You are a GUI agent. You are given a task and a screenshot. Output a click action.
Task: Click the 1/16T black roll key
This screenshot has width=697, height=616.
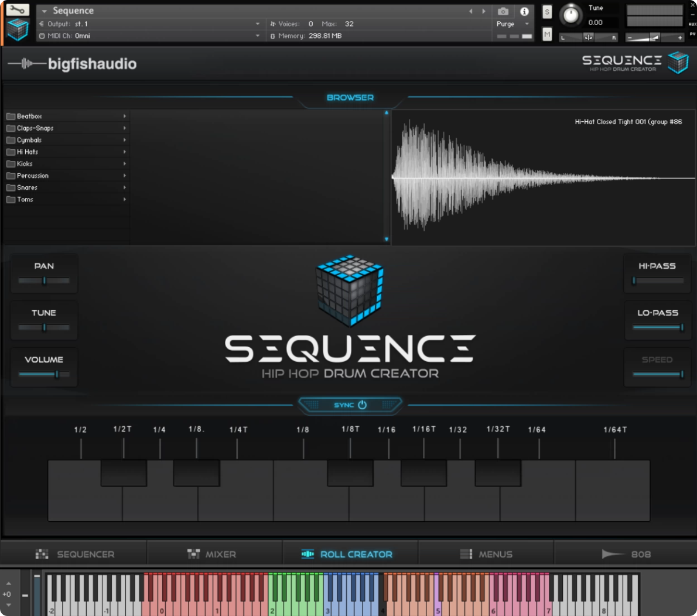pyautogui.click(x=423, y=473)
